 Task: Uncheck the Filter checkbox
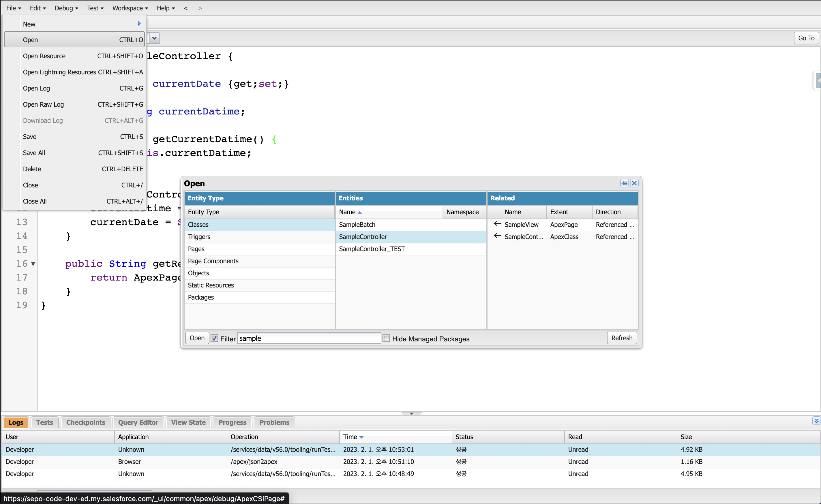214,338
